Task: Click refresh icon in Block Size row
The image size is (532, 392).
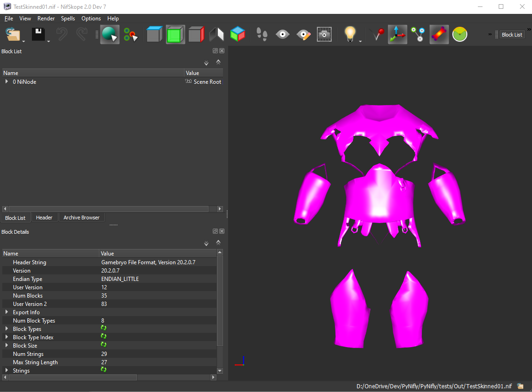Action: point(104,344)
